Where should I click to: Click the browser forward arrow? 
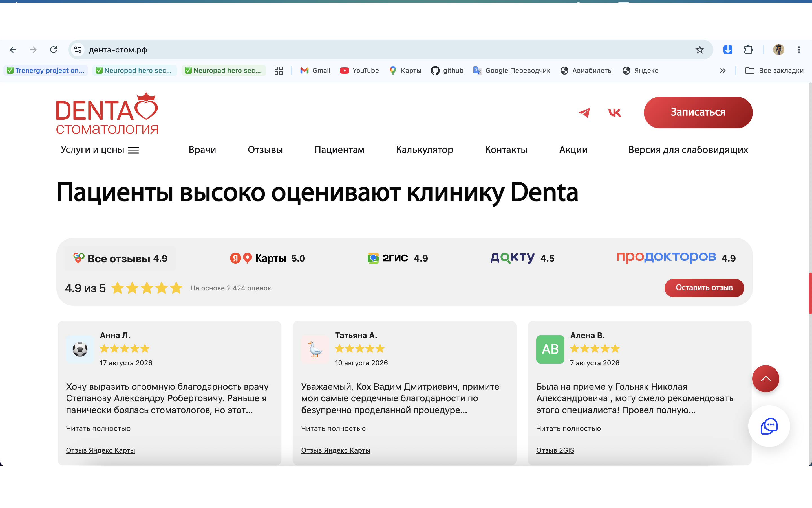click(x=33, y=50)
